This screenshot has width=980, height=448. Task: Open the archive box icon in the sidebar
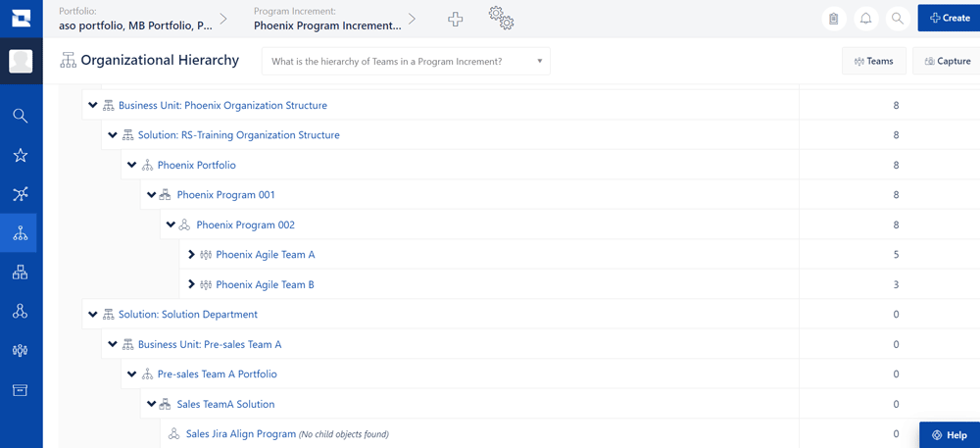pyautogui.click(x=20, y=389)
